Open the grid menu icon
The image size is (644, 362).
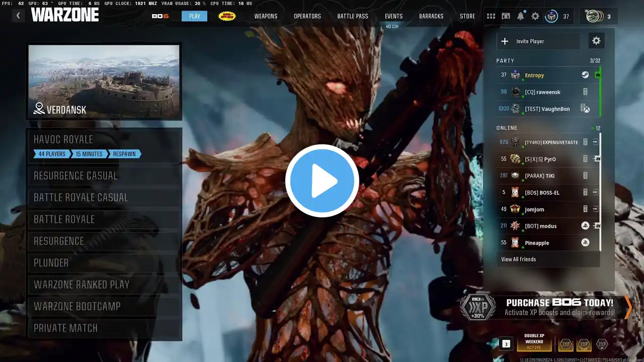coord(491,16)
